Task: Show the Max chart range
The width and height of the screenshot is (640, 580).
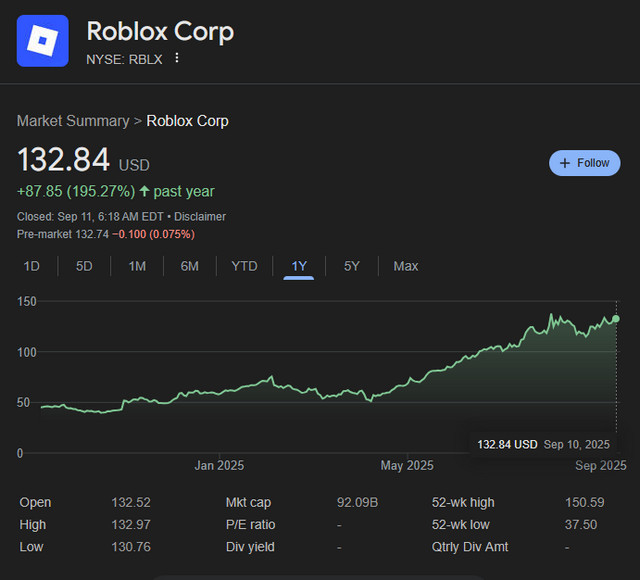Action: coord(406,266)
